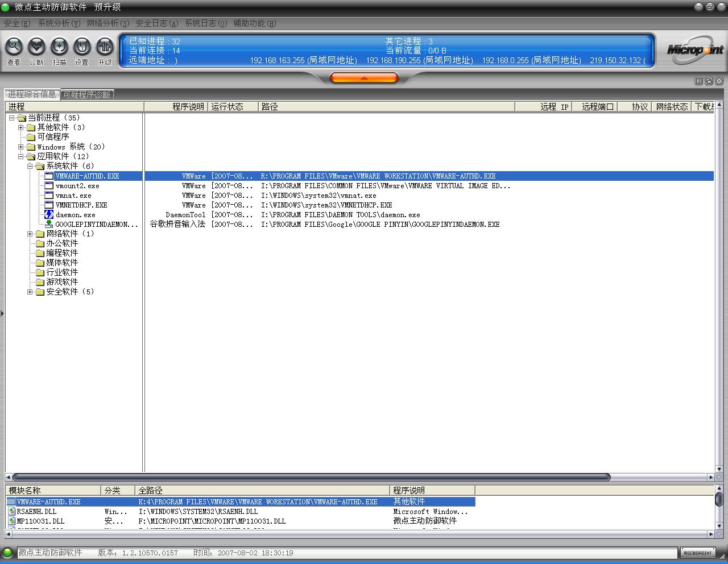Open the 安全日志(A) menu
728x564 pixels.
click(157, 23)
